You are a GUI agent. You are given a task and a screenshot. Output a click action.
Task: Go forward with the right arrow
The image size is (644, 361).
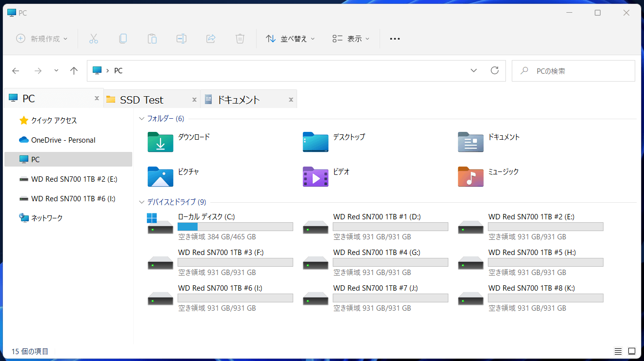click(x=38, y=71)
